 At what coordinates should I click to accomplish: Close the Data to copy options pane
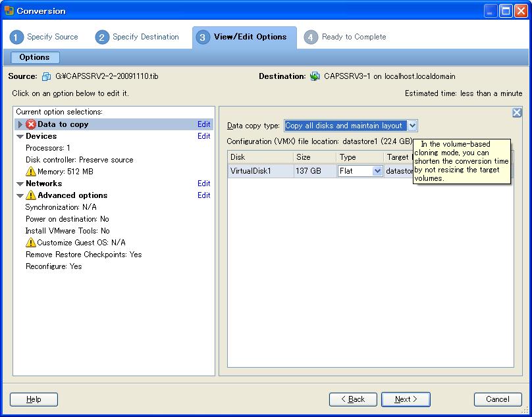[x=516, y=112]
